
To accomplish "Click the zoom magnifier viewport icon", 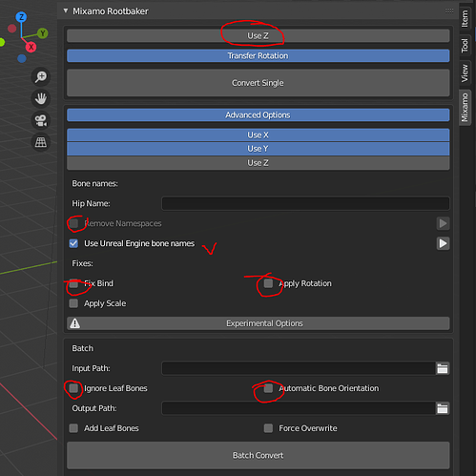I will point(41,76).
